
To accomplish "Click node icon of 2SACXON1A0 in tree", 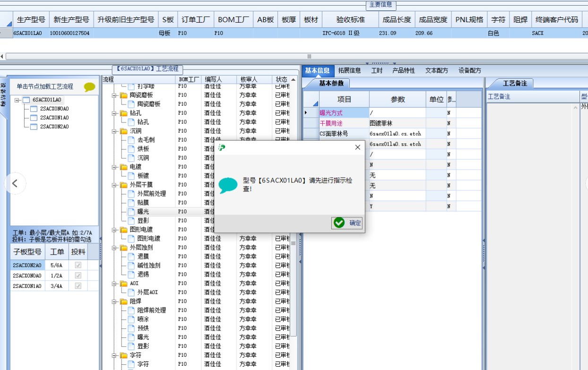I will [x=34, y=118].
